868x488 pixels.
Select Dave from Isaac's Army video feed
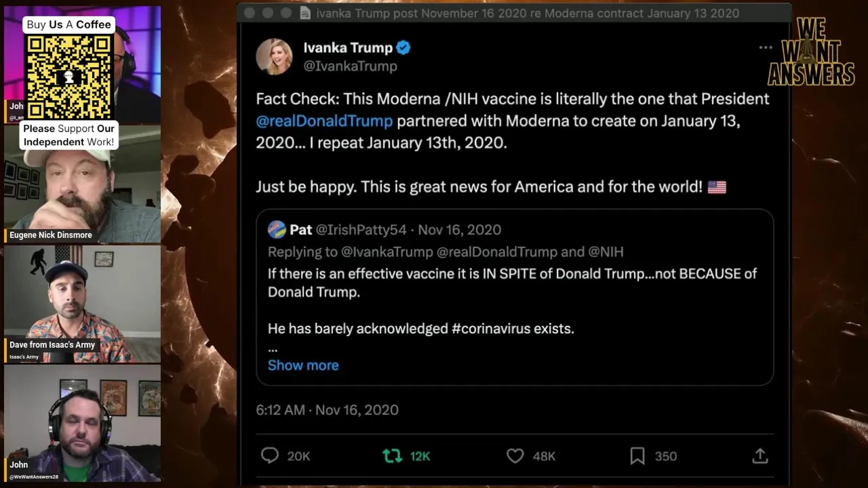coord(82,304)
